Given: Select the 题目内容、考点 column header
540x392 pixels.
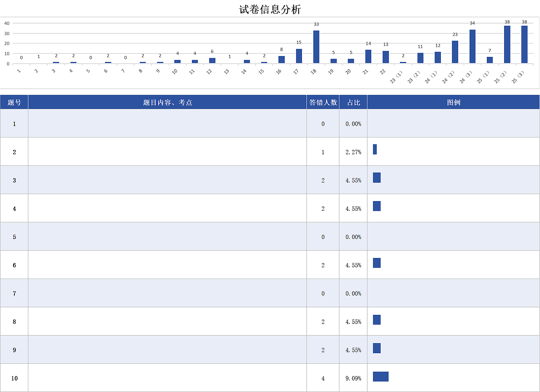Looking at the screenshot, I should tap(167, 102).
